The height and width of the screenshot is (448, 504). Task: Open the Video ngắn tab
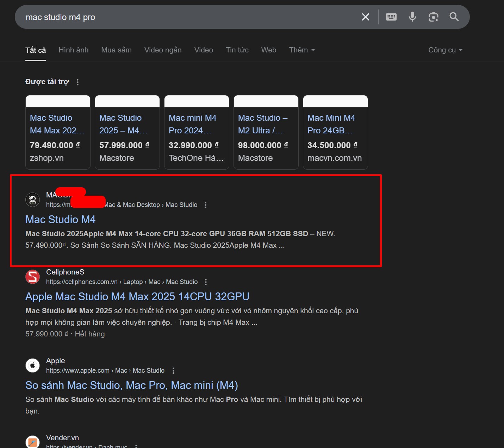pos(163,50)
